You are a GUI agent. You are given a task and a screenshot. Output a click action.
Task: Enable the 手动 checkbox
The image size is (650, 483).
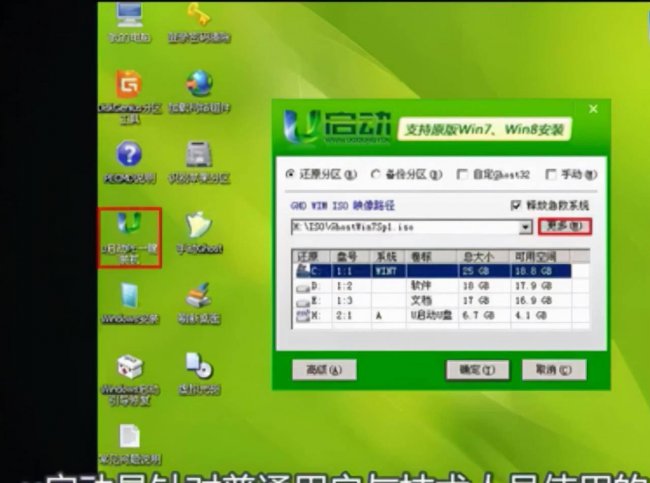551,175
